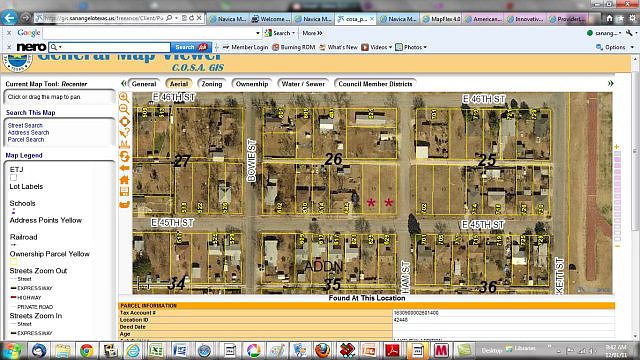Click the plus at top of zoom slider
This screenshot has height=360, width=640.
(617, 147)
